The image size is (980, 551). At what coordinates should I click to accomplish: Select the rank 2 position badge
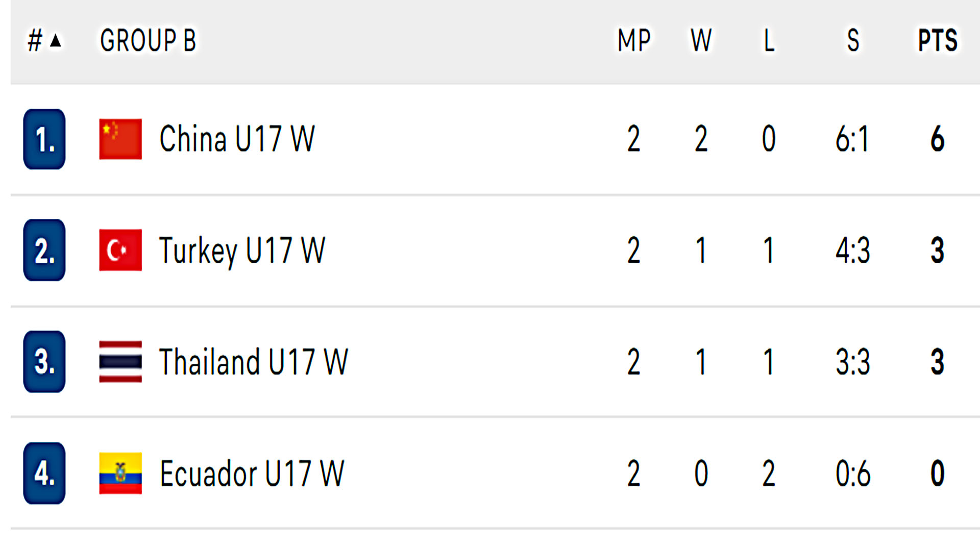click(44, 250)
